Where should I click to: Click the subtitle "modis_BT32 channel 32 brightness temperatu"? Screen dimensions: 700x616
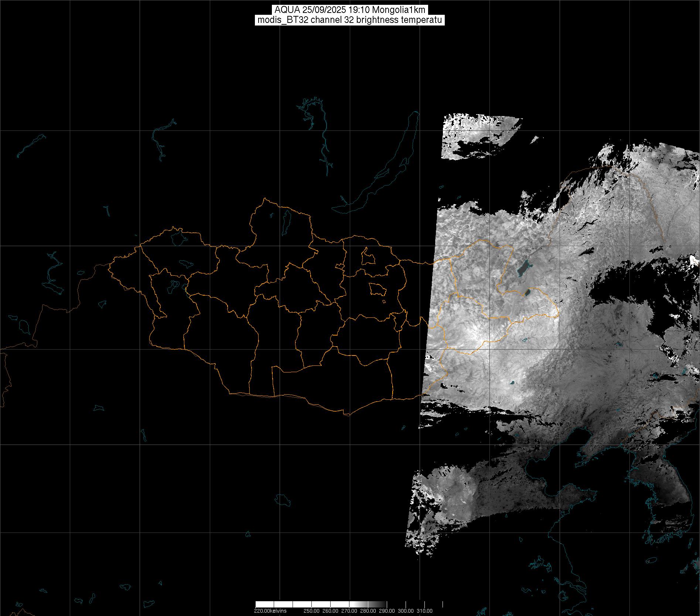pos(350,20)
